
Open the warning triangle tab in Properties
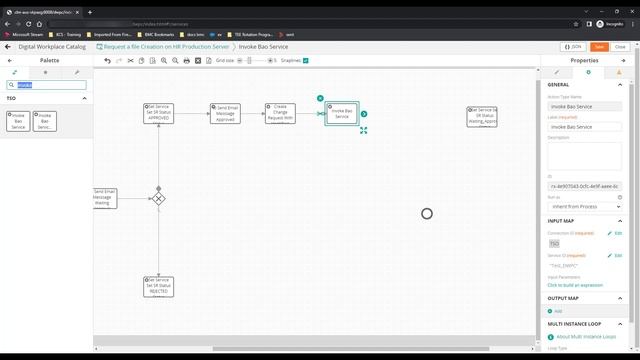(x=619, y=72)
